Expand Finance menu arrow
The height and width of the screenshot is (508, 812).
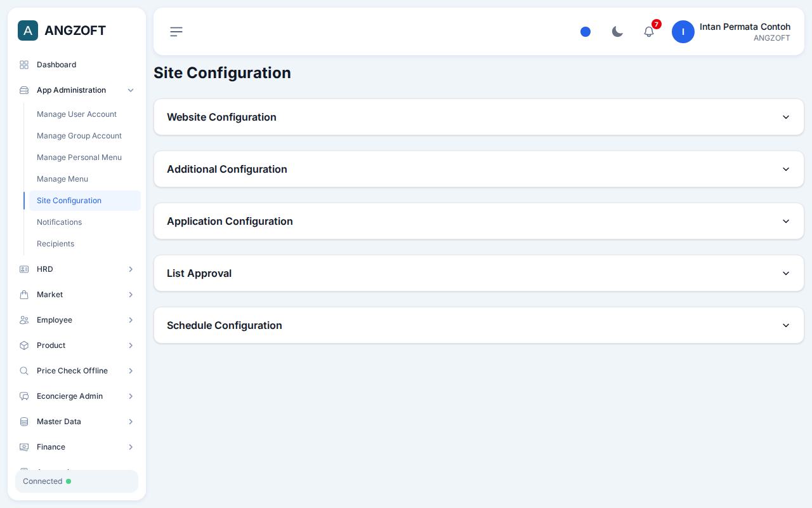pos(131,447)
